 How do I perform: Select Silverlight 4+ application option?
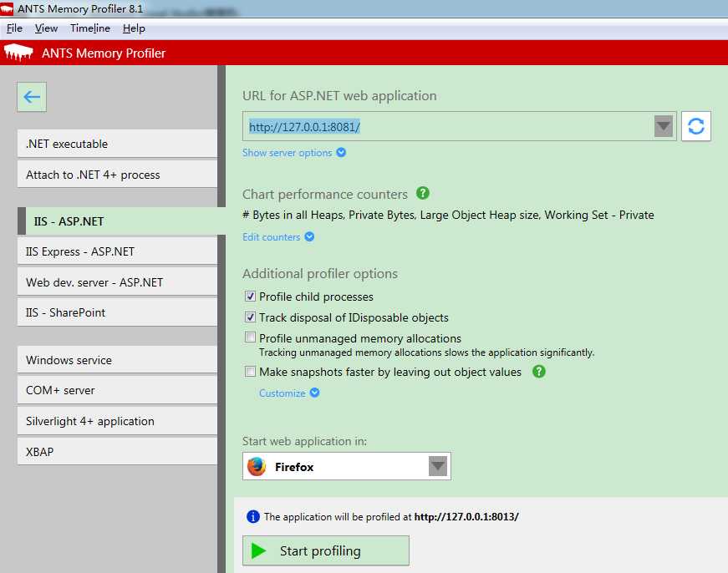click(x=117, y=421)
